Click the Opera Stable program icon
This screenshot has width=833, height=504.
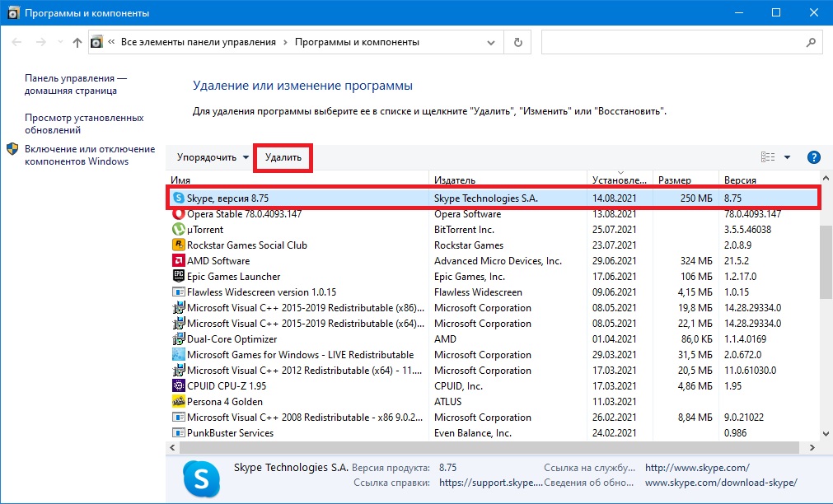(179, 214)
